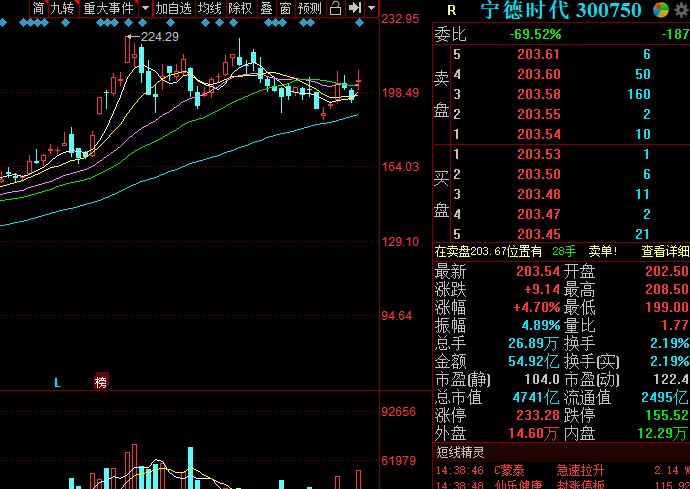Open the 预测 forecast tool

[310, 8]
